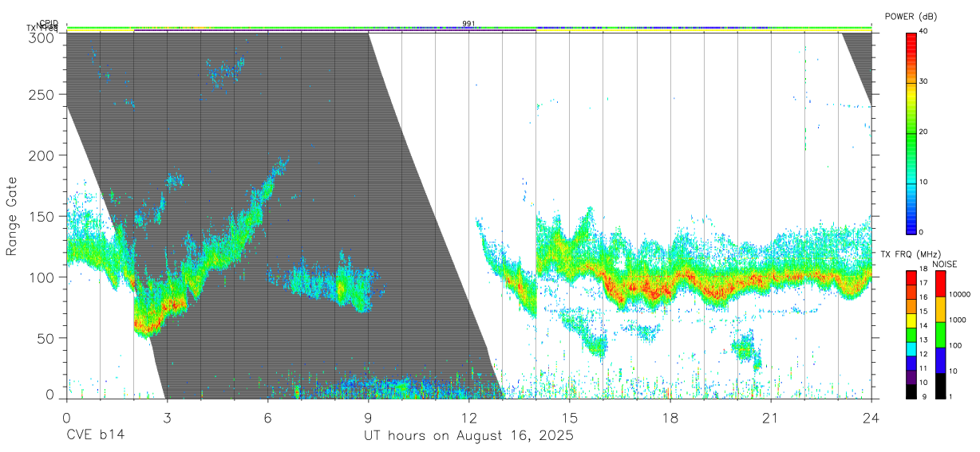Click the 200 range gate tick label
980x452 pixels.
(x=41, y=155)
